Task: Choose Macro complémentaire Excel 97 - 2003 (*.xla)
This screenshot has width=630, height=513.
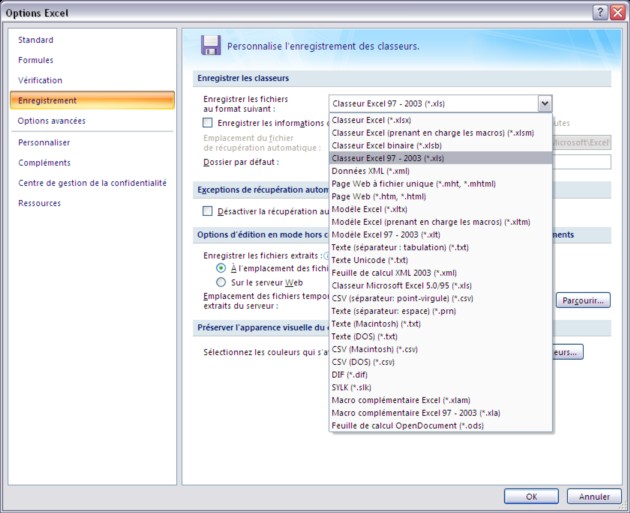Action: (x=440, y=413)
